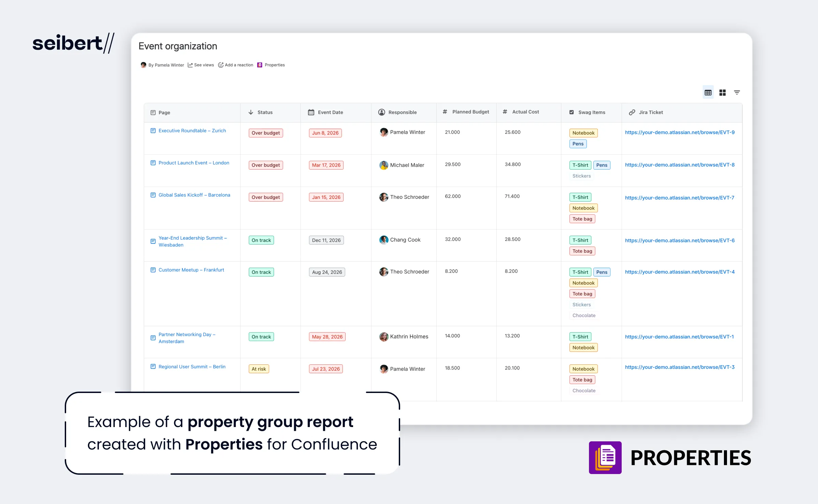Switch to card grid view icon
The width and height of the screenshot is (818, 504).
point(723,93)
